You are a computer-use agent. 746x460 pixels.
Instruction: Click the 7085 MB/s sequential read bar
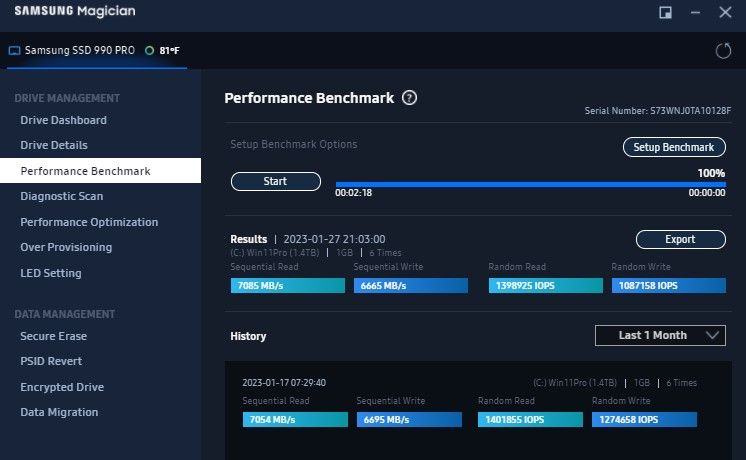coord(287,285)
